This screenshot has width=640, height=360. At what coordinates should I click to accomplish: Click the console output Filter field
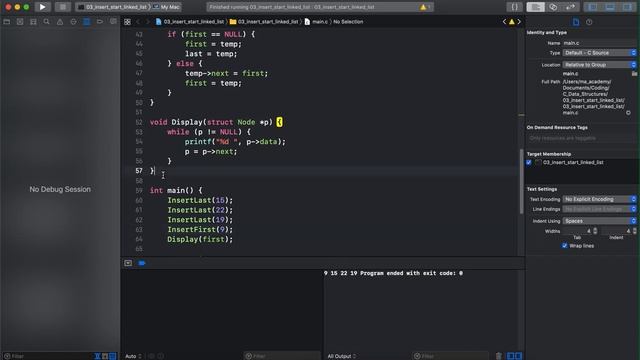click(450, 356)
